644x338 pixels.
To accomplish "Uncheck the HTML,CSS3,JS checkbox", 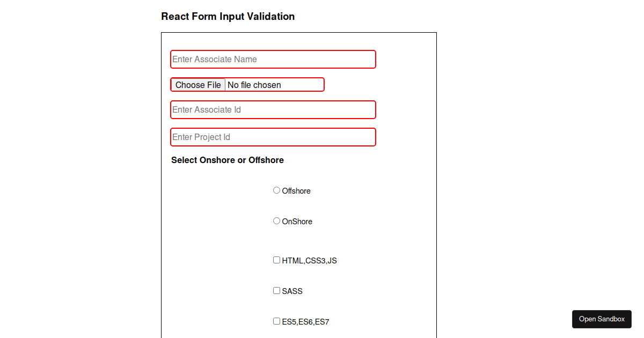I will point(276,260).
